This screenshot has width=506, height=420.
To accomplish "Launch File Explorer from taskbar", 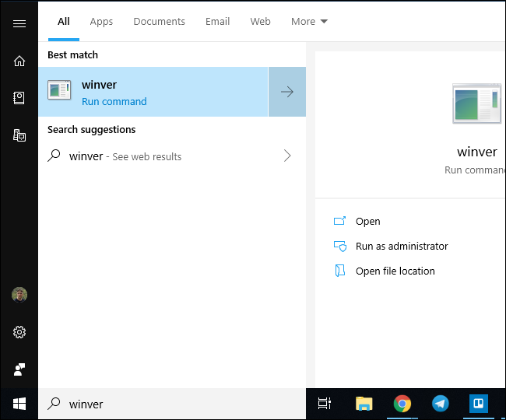I will 364,404.
